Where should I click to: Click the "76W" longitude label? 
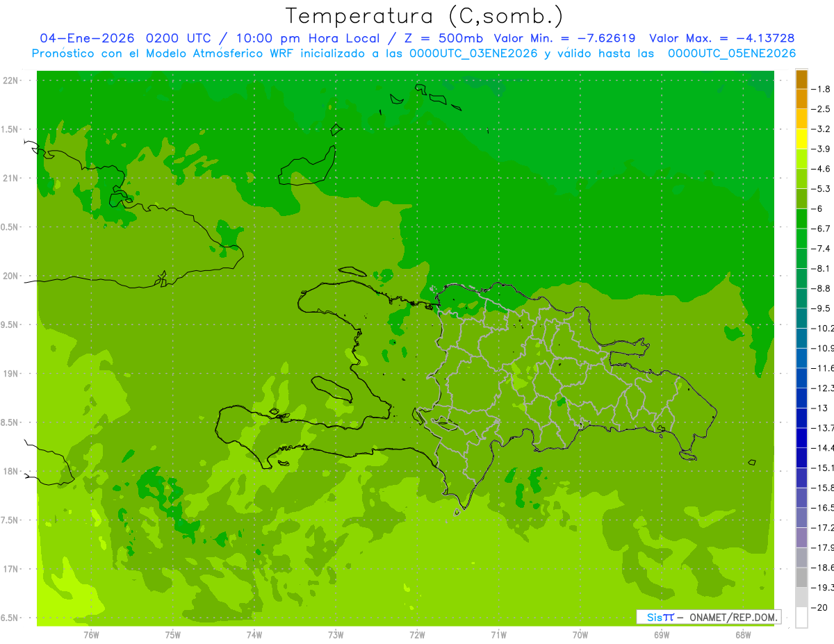coord(91,635)
